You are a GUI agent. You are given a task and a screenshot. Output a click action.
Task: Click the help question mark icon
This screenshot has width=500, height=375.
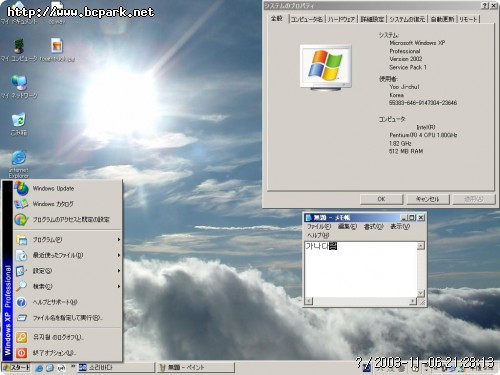[21, 302]
